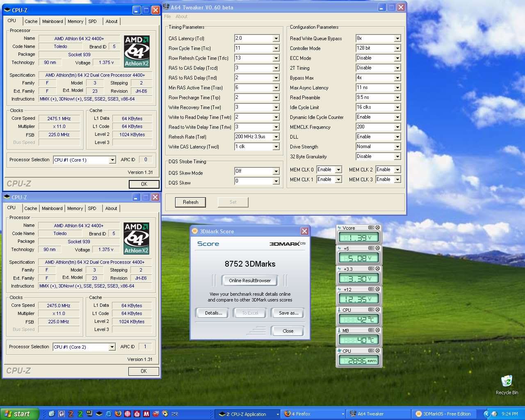The image size is (525, 420).
Task: Open settings on the +12 voltage widget
Action: (371, 289)
